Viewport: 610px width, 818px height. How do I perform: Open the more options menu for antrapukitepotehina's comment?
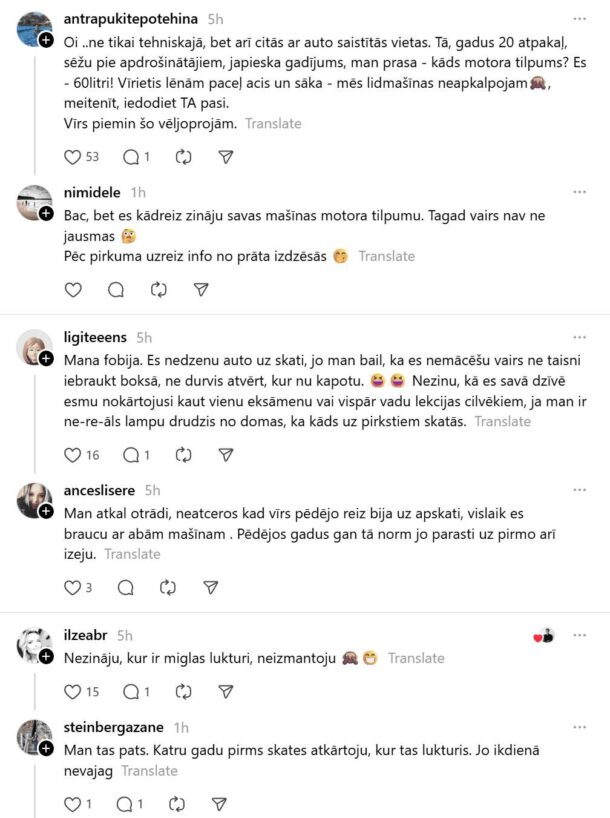[579, 19]
